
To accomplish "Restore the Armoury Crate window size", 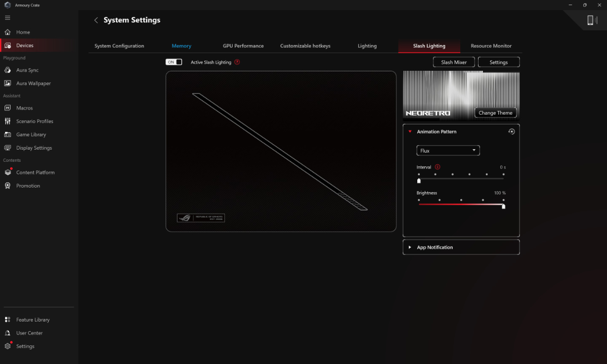I will coord(585,5).
